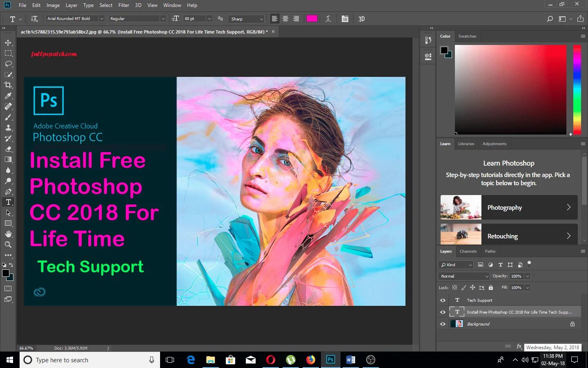The width and height of the screenshot is (588, 368).
Task: Click the color picker field in Color panel
Action: tap(510, 90)
